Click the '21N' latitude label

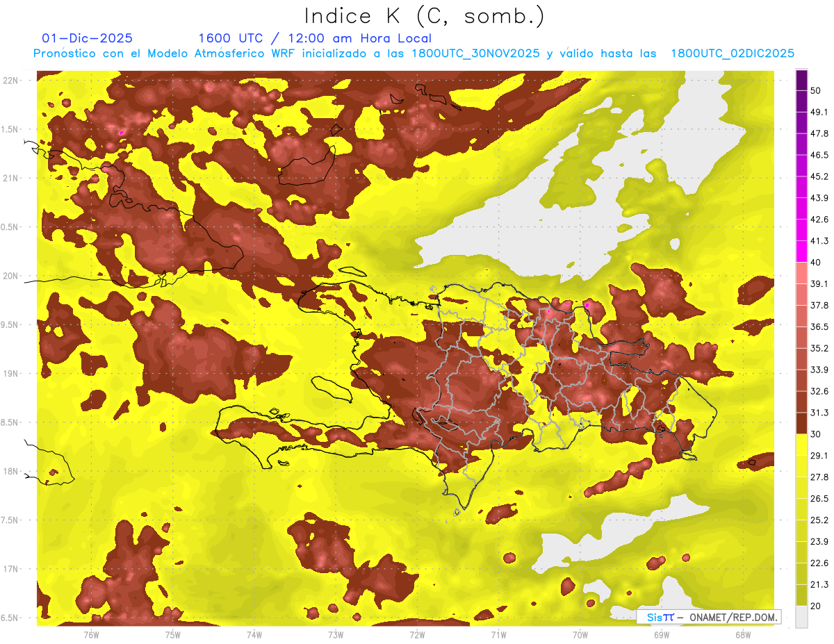click(x=10, y=178)
